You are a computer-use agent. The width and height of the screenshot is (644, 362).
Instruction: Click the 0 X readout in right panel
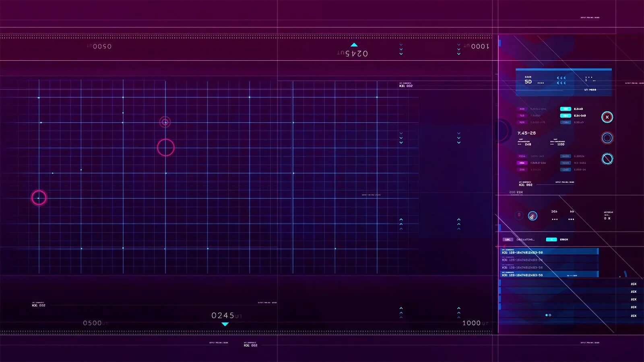point(607,218)
